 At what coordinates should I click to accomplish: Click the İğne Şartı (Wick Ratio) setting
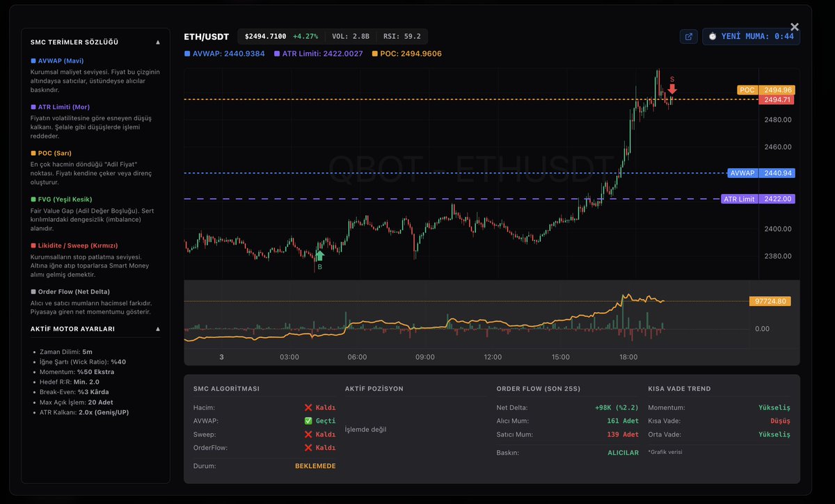[83, 361]
